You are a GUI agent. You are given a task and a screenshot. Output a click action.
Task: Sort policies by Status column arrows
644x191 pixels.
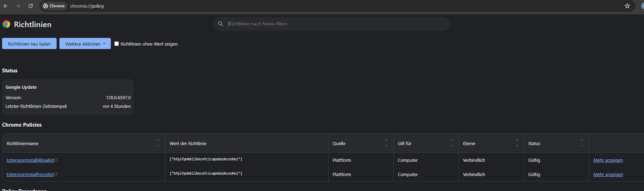point(582,143)
